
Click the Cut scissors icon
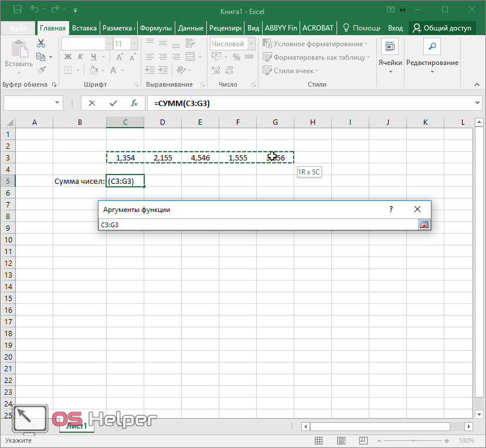pos(41,43)
